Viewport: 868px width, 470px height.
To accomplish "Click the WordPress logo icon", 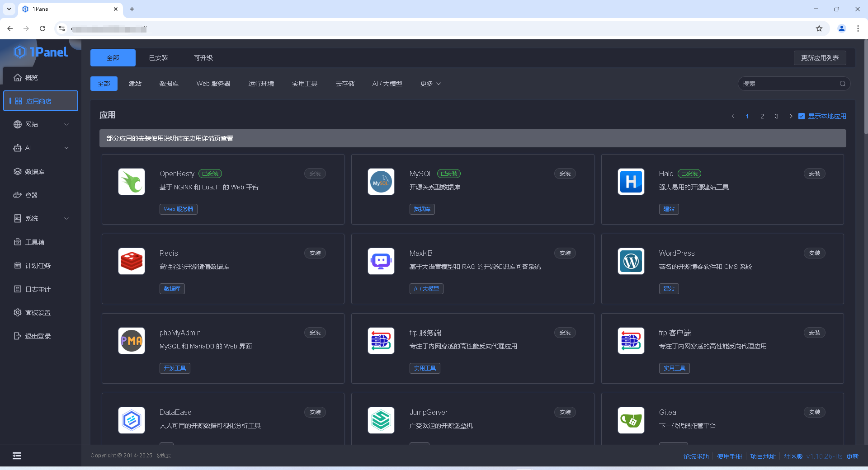I will (631, 261).
